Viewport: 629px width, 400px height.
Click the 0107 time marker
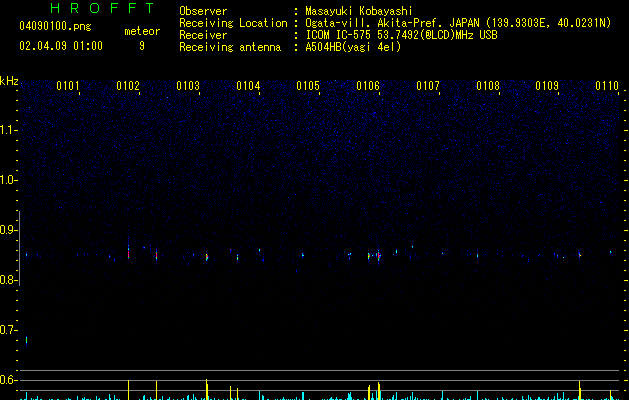point(428,86)
